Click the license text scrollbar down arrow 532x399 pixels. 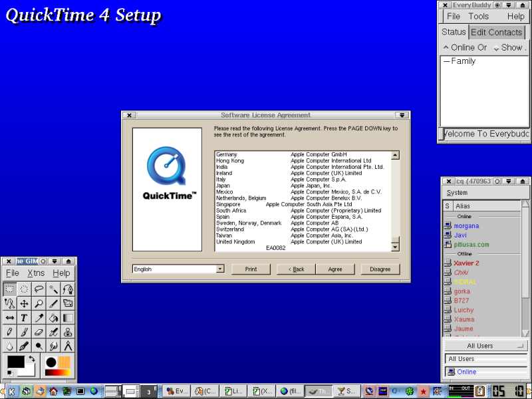pyautogui.click(x=395, y=247)
